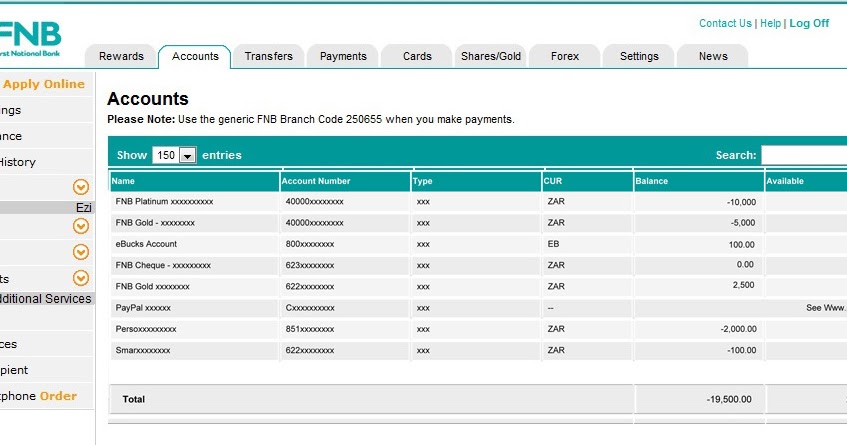This screenshot has width=847, height=445.
Task: Select the Smarxxxxxxxx account name
Action: pos(143,350)
